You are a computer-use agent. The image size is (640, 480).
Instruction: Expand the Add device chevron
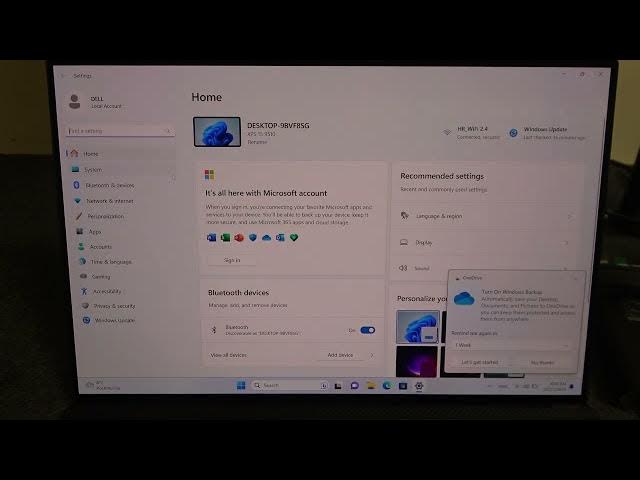tap(372, 355)
